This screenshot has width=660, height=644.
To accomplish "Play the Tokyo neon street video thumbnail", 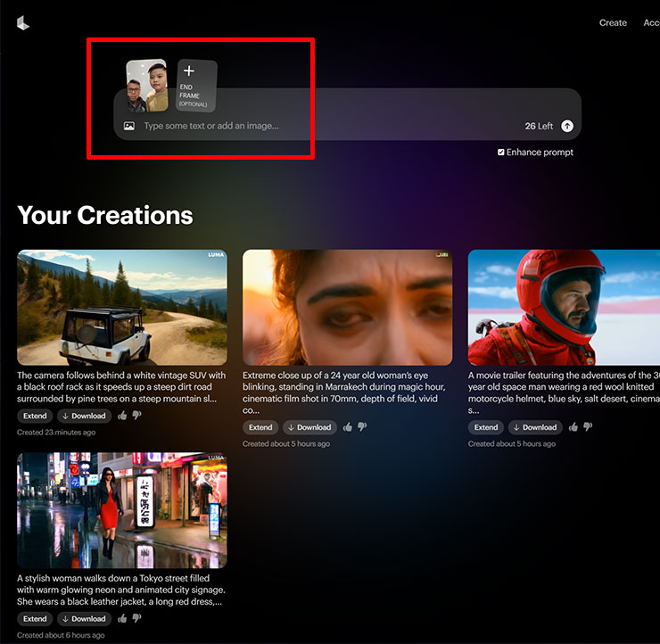I will 122,510.
